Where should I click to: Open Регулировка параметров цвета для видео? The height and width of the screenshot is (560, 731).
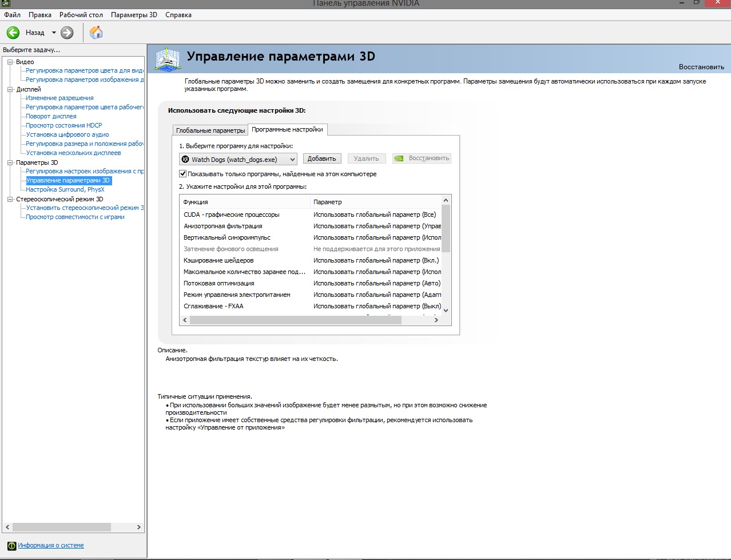point(85,71)
